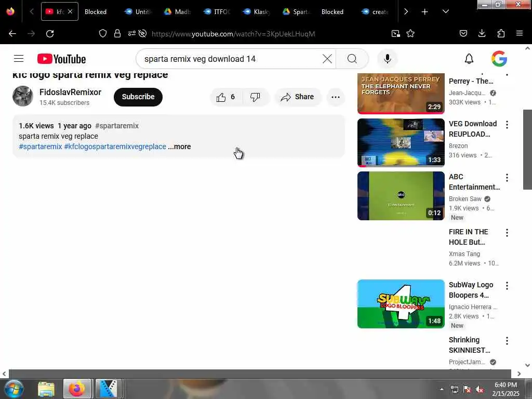Open FidoslavRemixor channel name link
The height and width of the screenshot is (399, 532).
[70, 92]
